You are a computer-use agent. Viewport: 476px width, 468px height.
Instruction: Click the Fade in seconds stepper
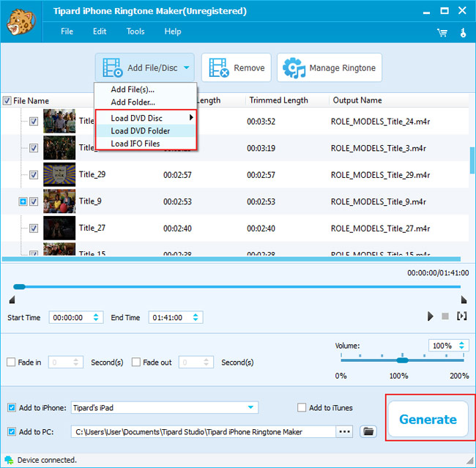point(75,362)
